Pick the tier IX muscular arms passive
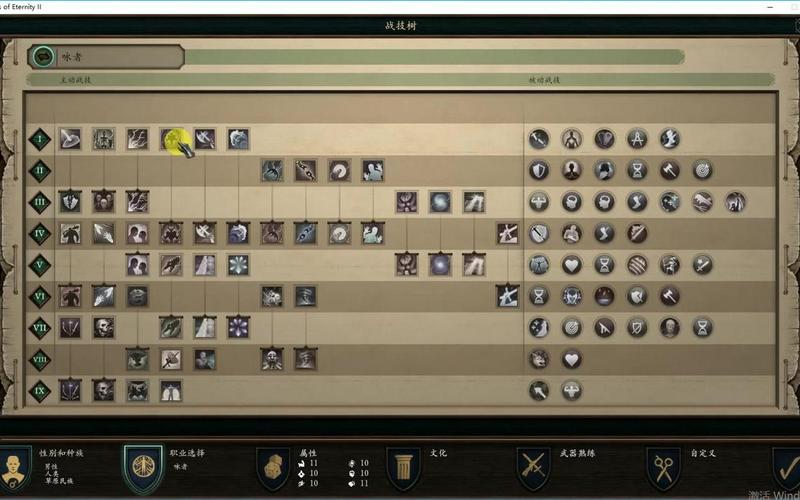This screenshot has height=500, width=800. [x=571, y=391]
